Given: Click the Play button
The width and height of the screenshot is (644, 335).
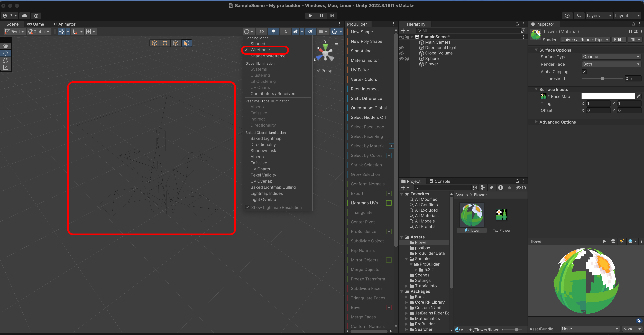Looking at the screenshot, I should (x=310, y=15).
